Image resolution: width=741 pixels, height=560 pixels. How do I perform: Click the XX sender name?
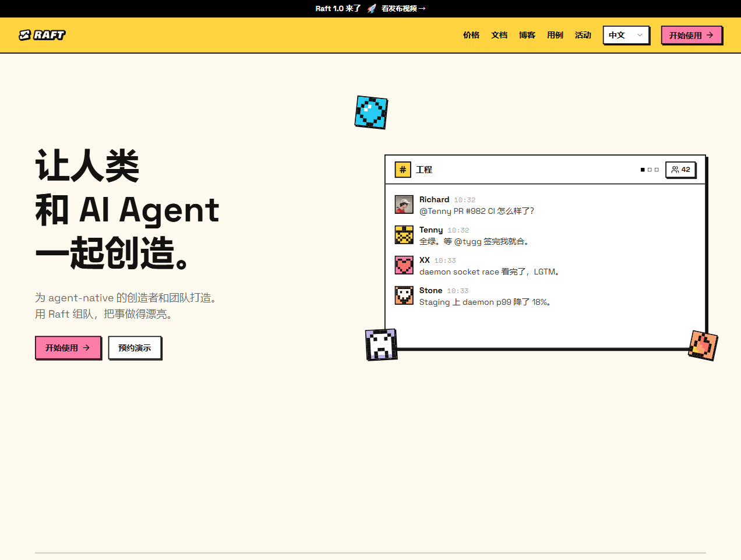(x=425, y=260)
